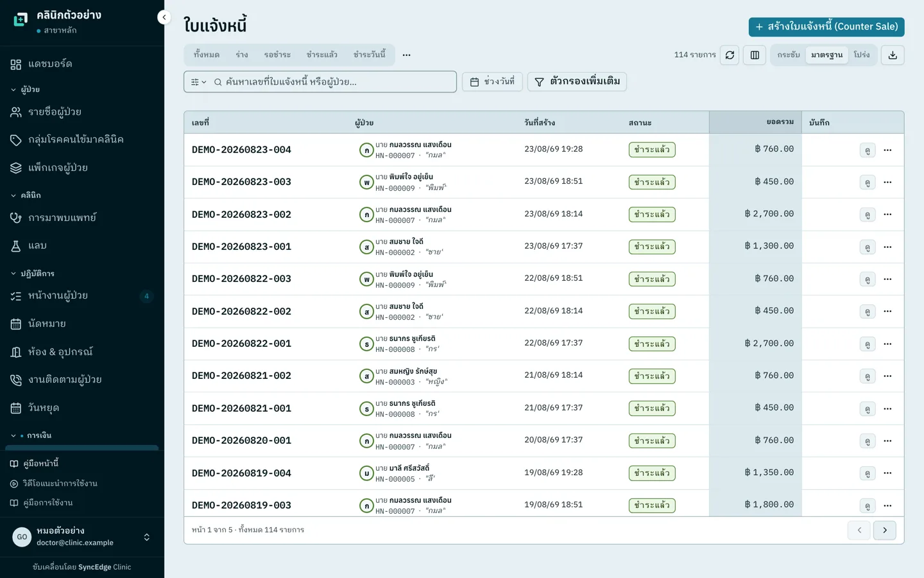Switch row density to กระชับ

click(x=789, y=55)
